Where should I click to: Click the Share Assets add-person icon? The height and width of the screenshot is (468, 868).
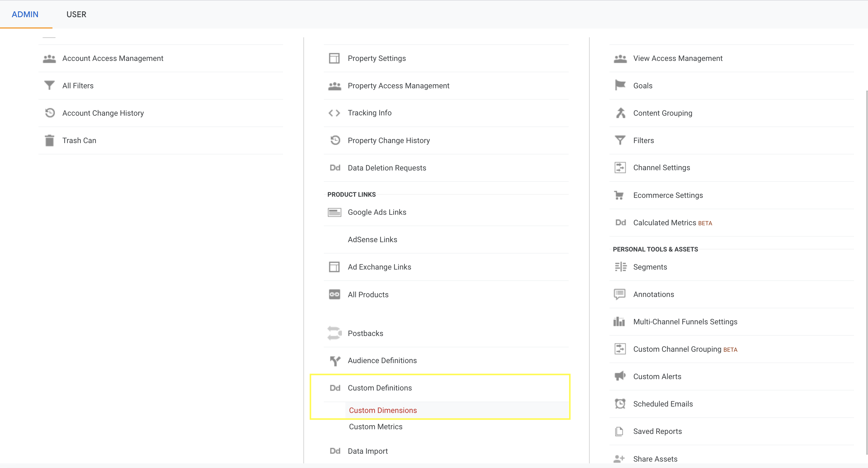[x=619, y=459]
